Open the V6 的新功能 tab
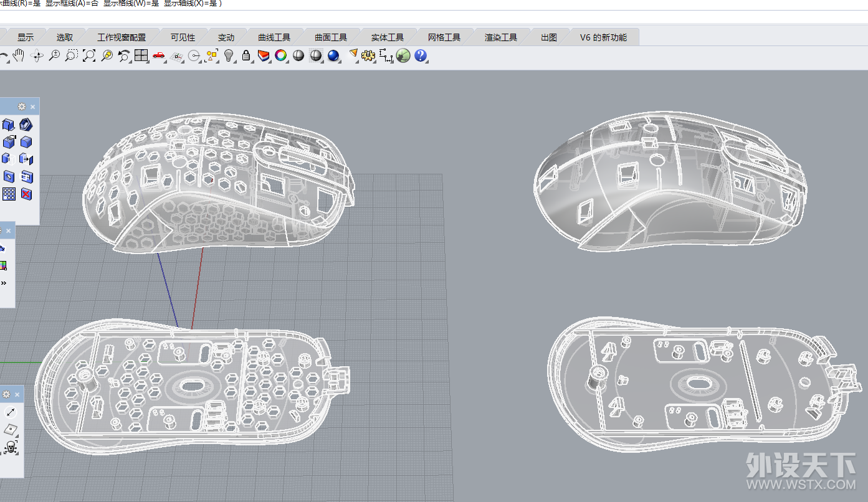This screenshot has height=502, width=868. [603, 37]
